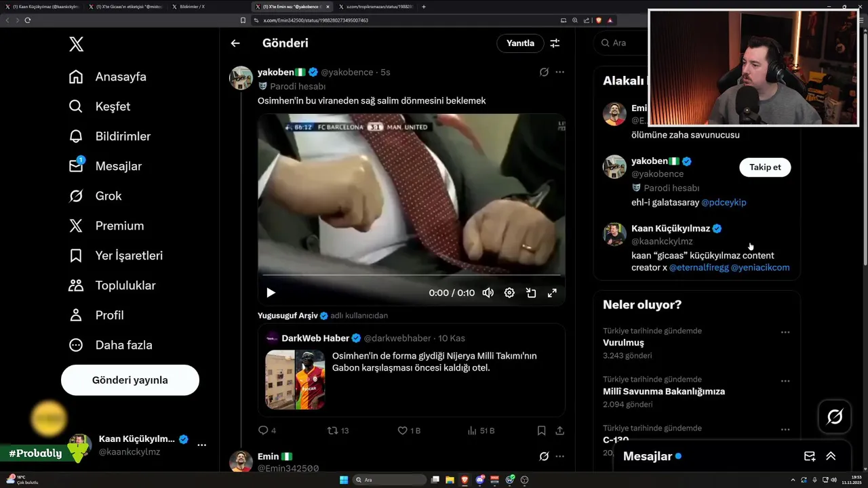Compose new message in Mesajlar drawer

click(809, 457)
